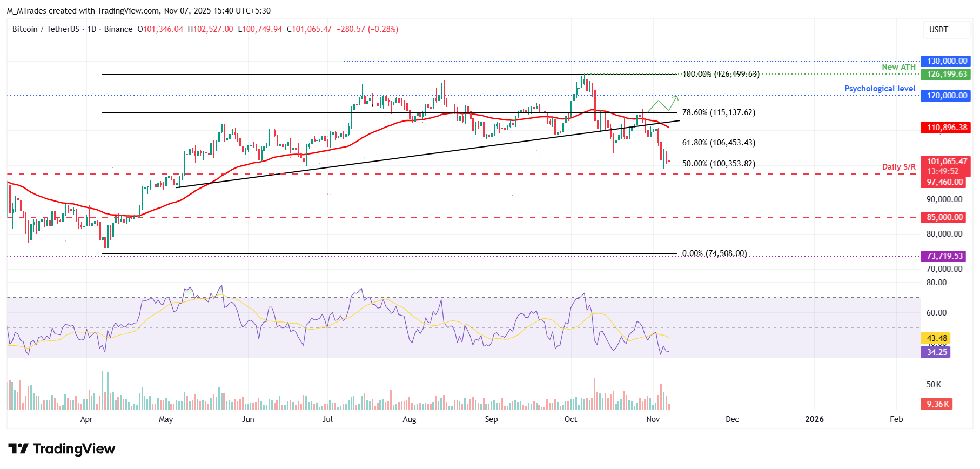Click the yellow RSI average value 43.48

point(936,338)
